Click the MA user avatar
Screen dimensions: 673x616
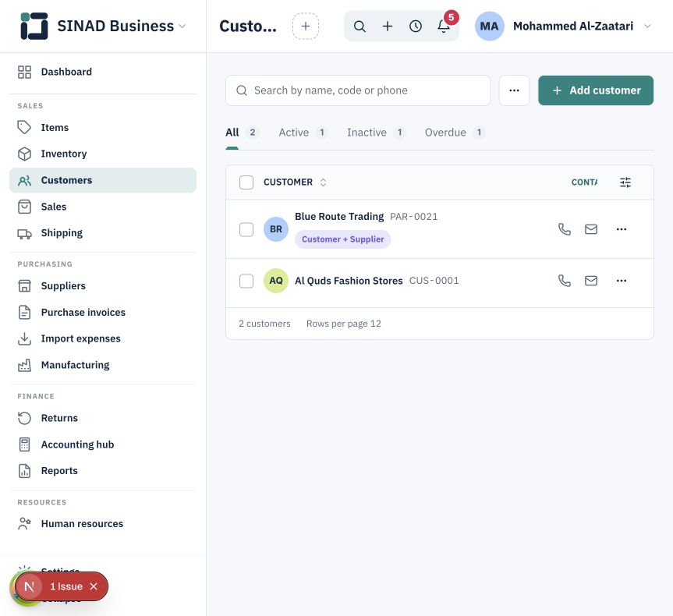pyautogui.click(x=489, y=27)
